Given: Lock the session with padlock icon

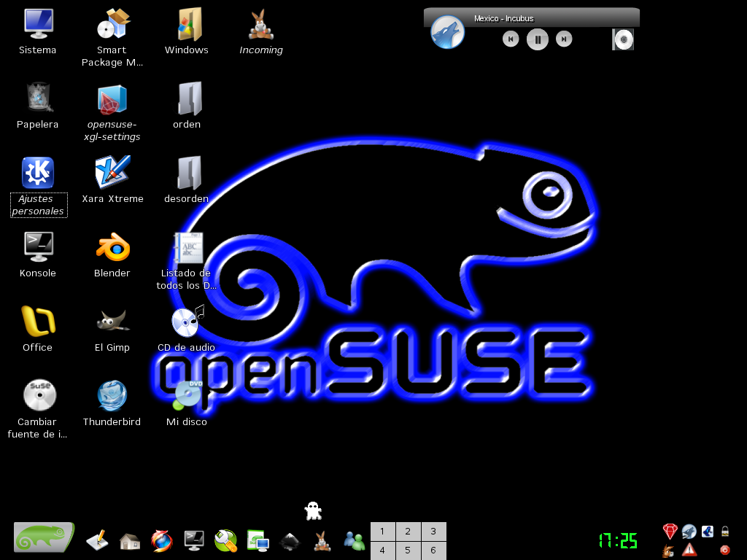Looking at the screenshot, I should [725, 531].
